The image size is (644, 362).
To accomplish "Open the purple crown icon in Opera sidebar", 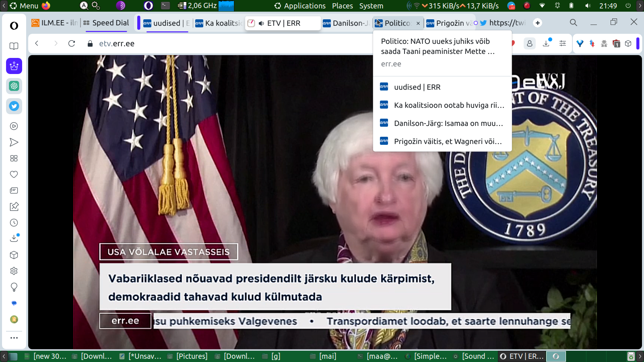I will [x=14, y=66].
